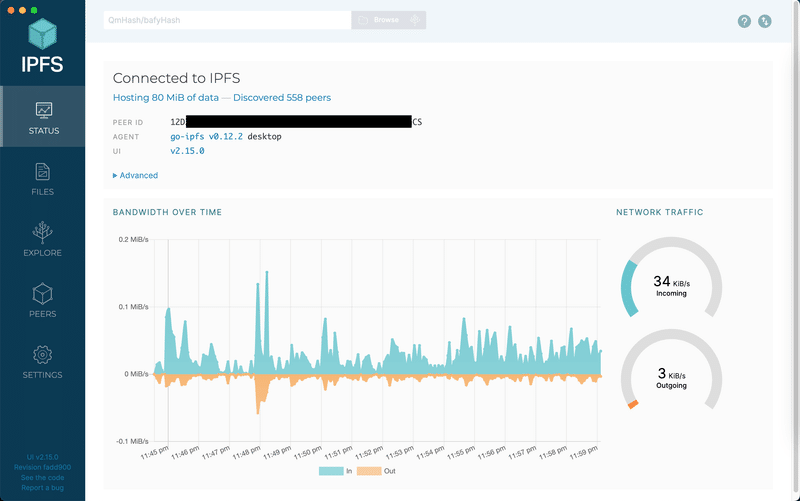
Task: Click the Browse button
Action: [378, 20]
